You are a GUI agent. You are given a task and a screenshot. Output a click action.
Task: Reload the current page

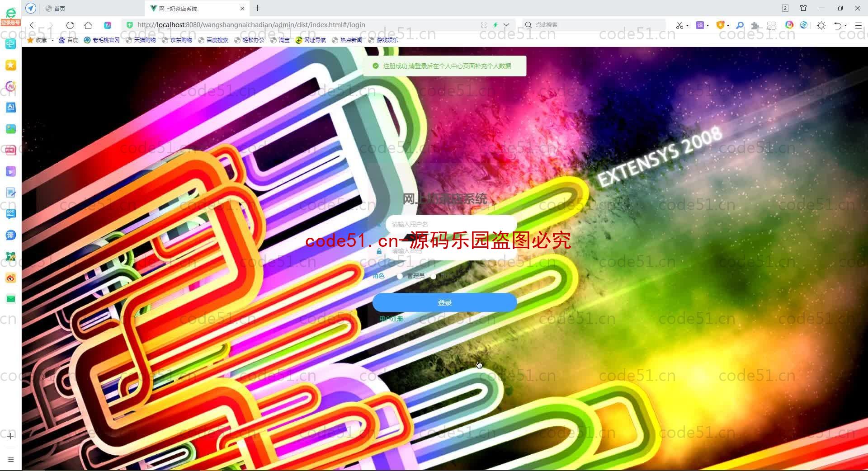(x=70, y=25)
